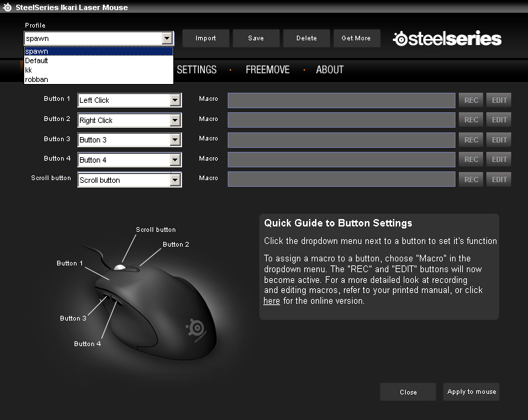Click the Save profile button
The height and width of the screenshot is (420, 528).
(256, 38)
